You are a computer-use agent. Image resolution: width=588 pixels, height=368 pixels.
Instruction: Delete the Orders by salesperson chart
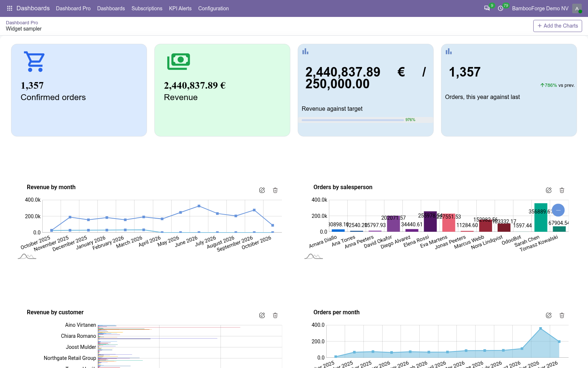click(562, 190)
